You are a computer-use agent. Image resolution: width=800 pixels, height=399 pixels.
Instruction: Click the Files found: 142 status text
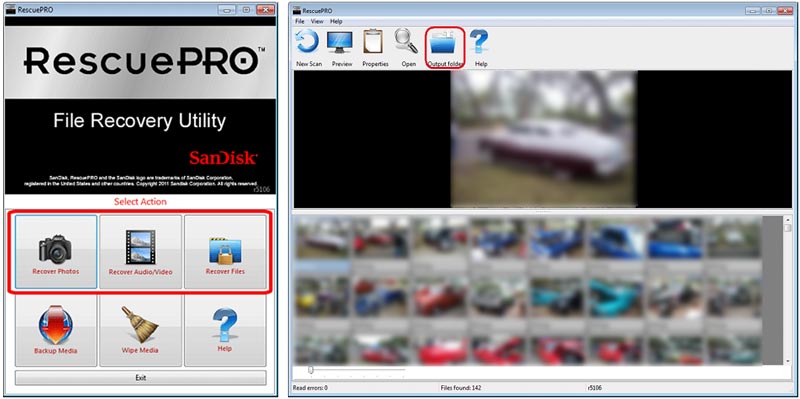tap(461, 388)
